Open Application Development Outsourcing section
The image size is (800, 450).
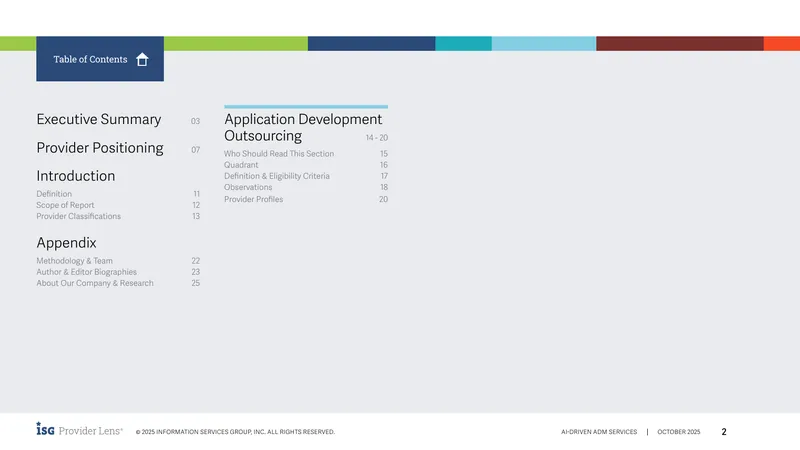(303, 128)
